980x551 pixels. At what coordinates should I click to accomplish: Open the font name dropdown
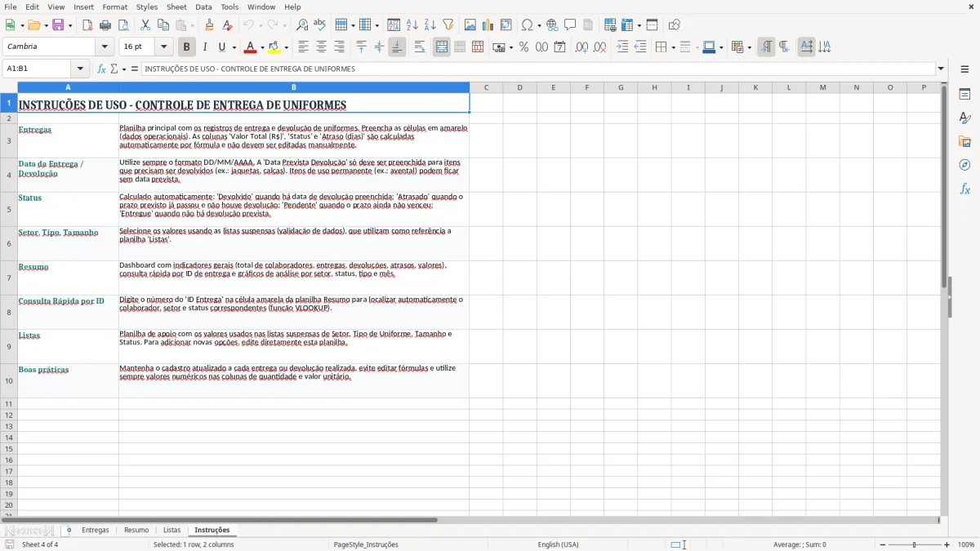105,47
